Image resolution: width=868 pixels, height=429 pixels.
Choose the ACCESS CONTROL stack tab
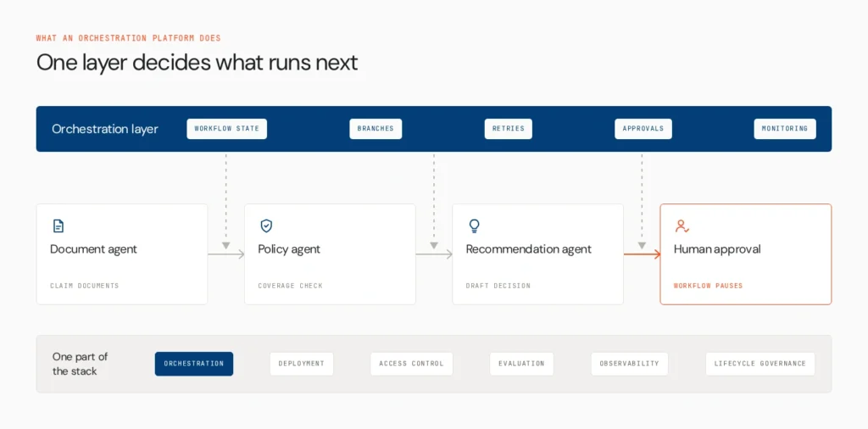[x=411, y=364]
